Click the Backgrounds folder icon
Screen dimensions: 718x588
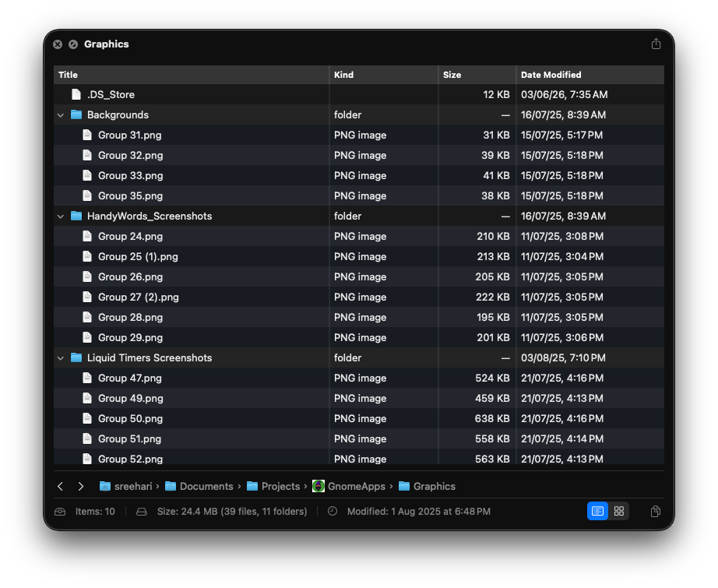[76, 114]
